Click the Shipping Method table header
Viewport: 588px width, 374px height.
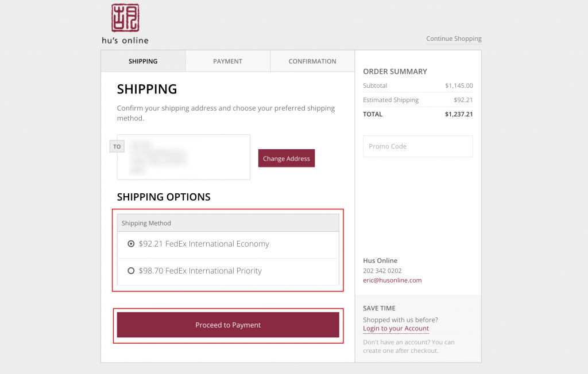(228, 223)
